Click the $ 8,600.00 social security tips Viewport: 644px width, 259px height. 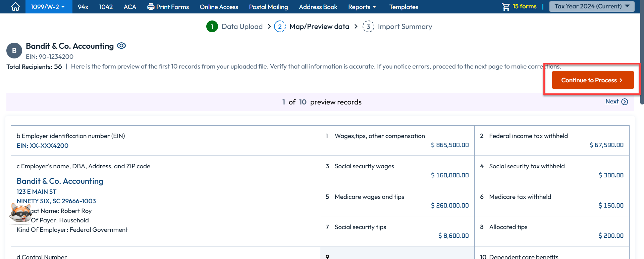coord(453,235)
